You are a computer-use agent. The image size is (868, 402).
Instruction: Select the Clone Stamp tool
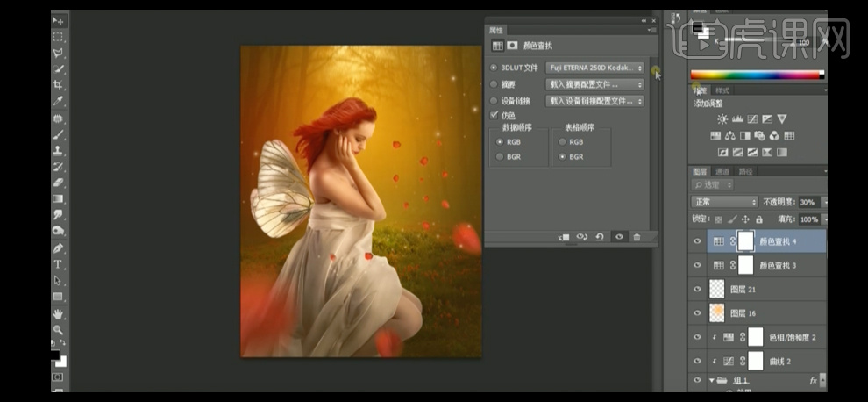(58, 151)
